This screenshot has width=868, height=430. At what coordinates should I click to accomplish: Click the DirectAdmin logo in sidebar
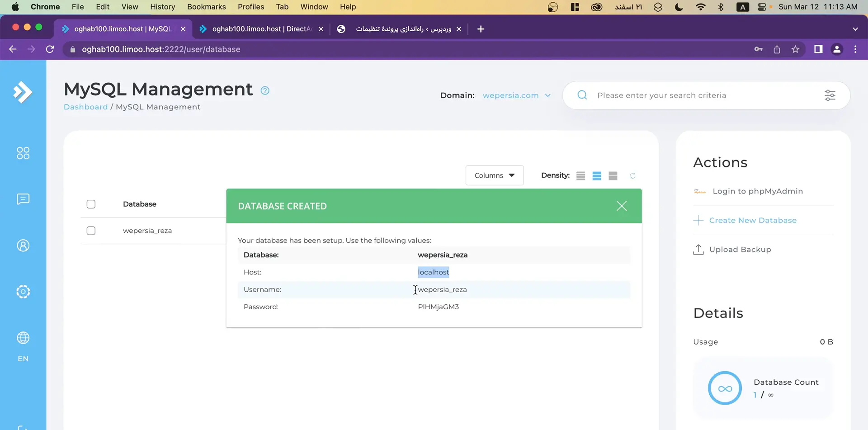tap(23, 92)
